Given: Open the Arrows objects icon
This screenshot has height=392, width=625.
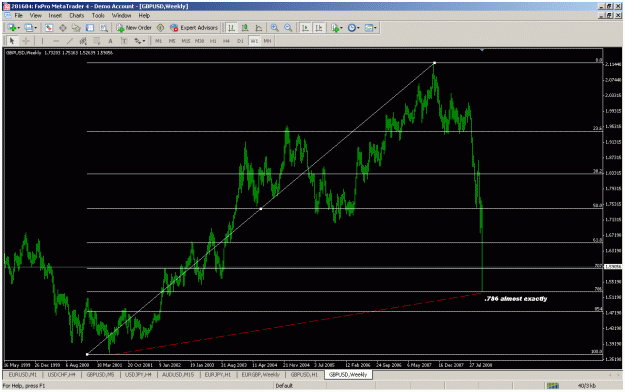Looking at the screenshot, I should tap(137, 41).
